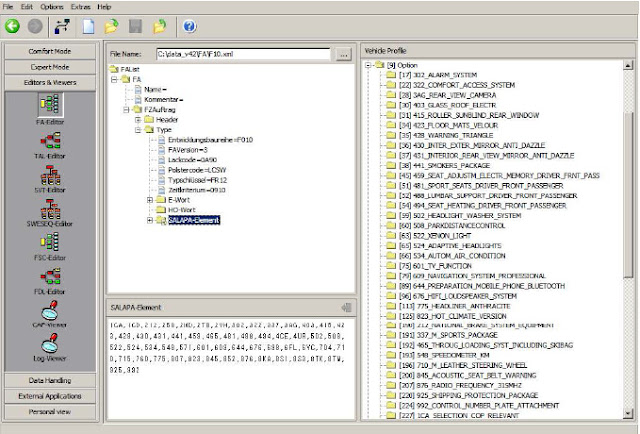The height and width of the screenshot is (434, 640).
Task: Expand the E-Wort node
Action: coord(150,200)
